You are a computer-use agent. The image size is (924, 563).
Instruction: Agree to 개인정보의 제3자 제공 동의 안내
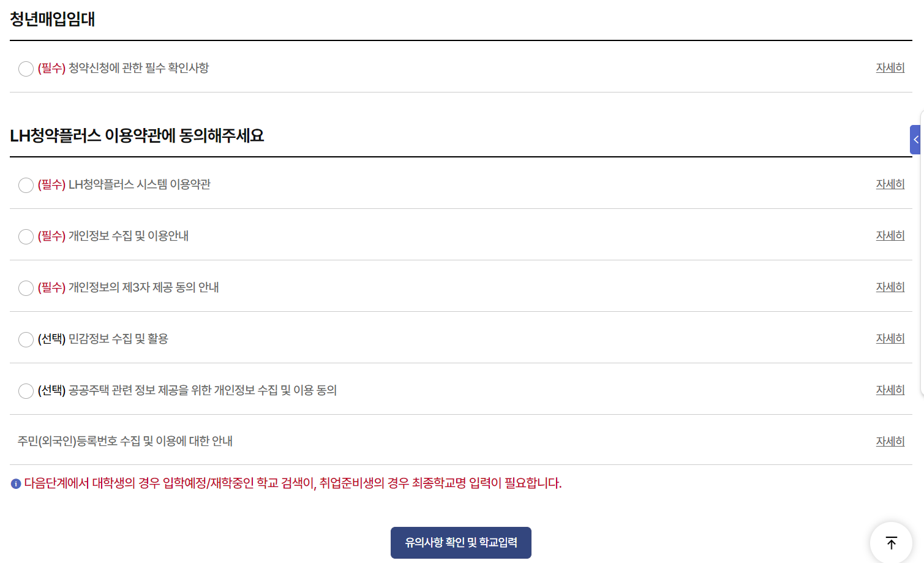coord(26,287)
